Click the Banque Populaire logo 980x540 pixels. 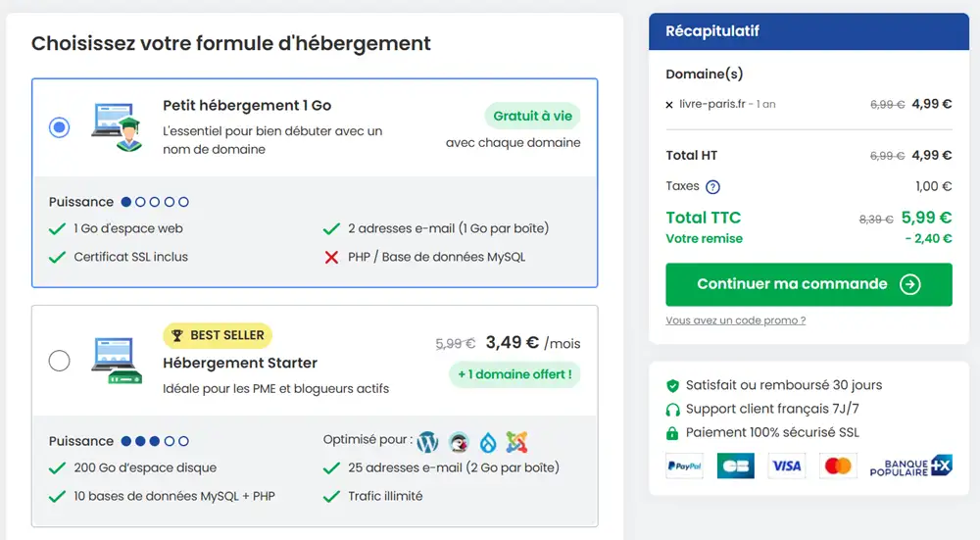(910, 466)
